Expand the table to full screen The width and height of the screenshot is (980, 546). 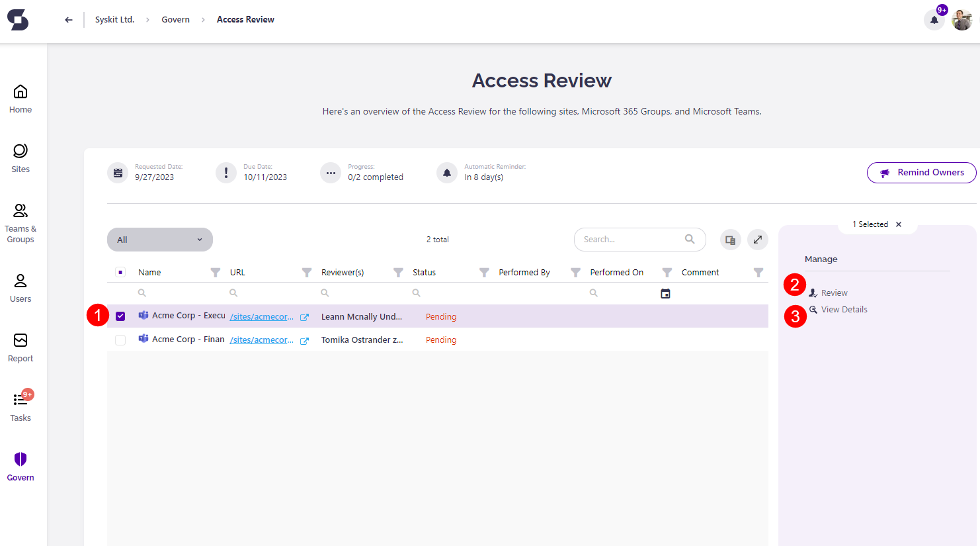click(757, 239)
